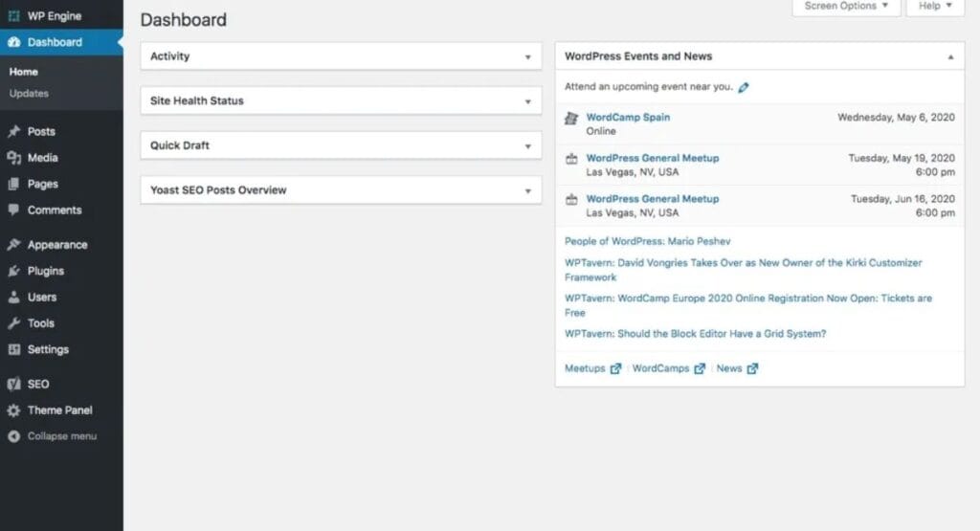Open May 19 WordPress General Meetup link
The width and height of the screenshot is (980, 531).
[x=653, y=158]
